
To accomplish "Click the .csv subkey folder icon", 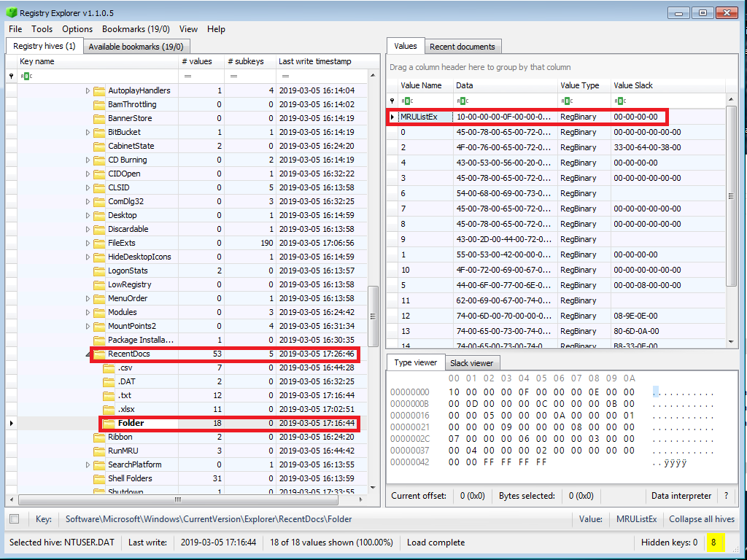I will coord(109,367).
